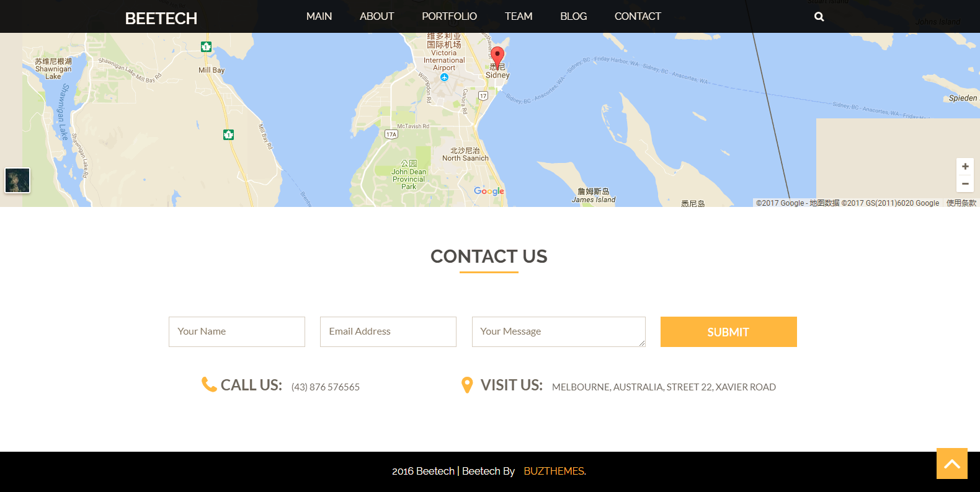Navigate to the CONTACT menu link
The width and height of the screenshot is (980, 492).
click(x=638, y=16)
